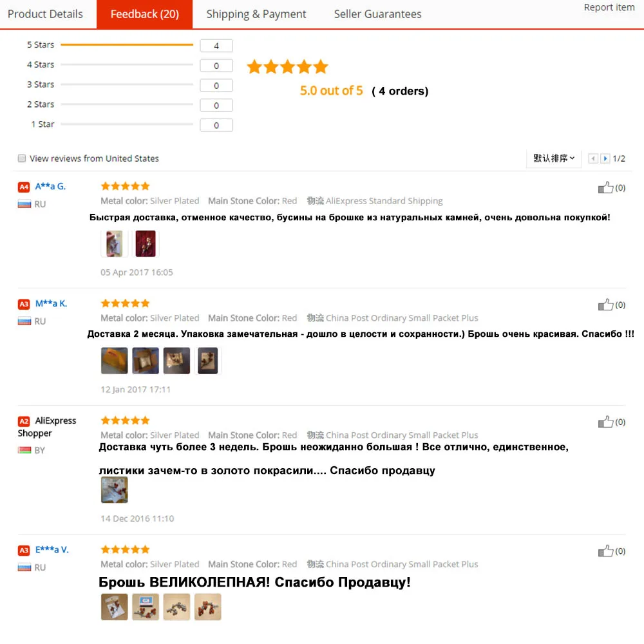Open Seller Guarantees tab
The width and height of the screenshot is (644, 644).
377,14
